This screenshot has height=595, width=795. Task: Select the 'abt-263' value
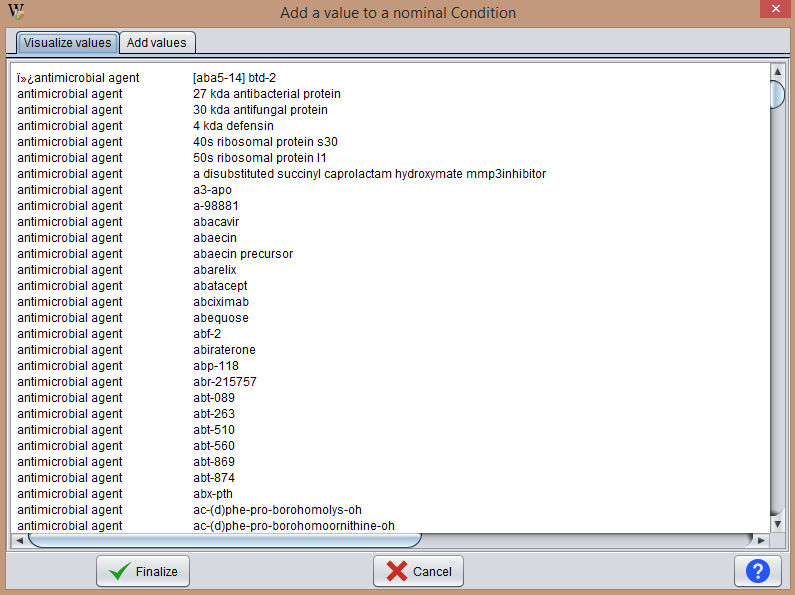coord(214,414)
